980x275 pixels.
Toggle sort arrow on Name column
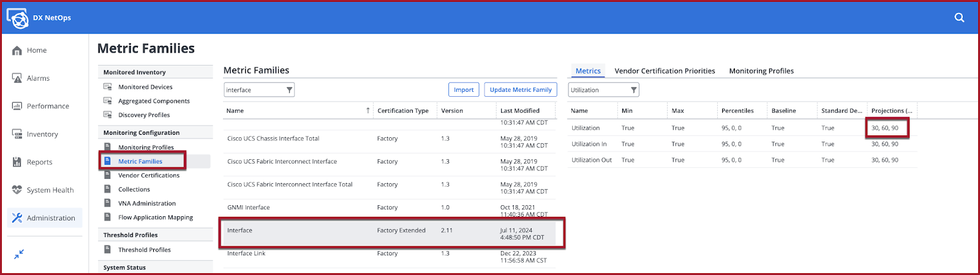[368, 111]
